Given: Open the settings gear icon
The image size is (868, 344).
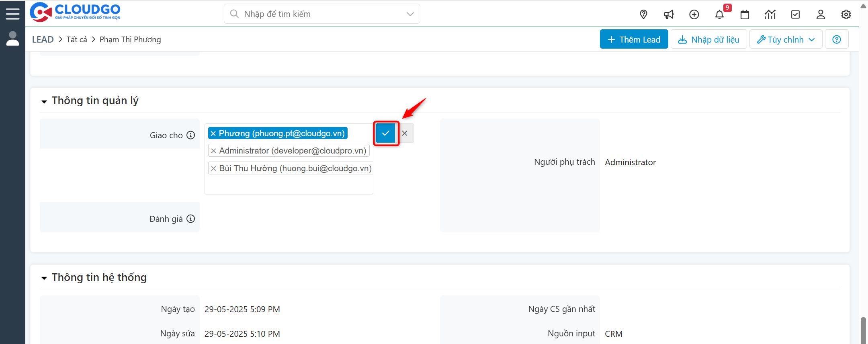Looking at the screenshot, I should point(846,14).
